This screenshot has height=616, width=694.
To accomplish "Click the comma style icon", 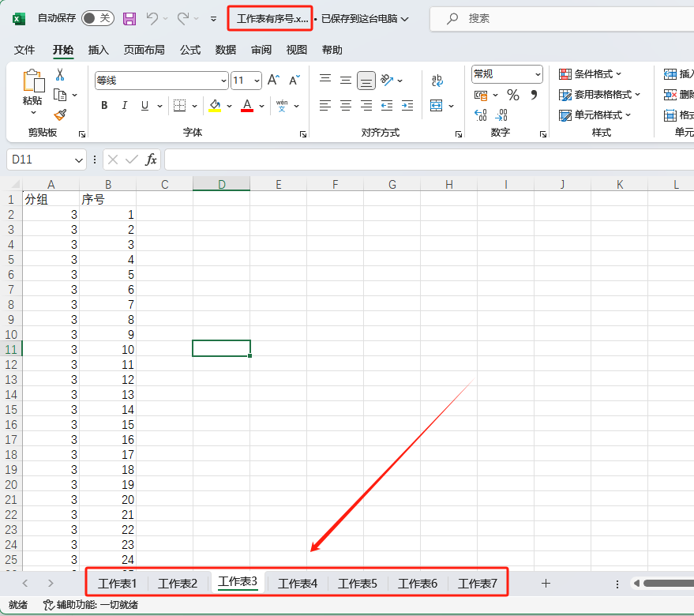I will [x=533, y=95].
